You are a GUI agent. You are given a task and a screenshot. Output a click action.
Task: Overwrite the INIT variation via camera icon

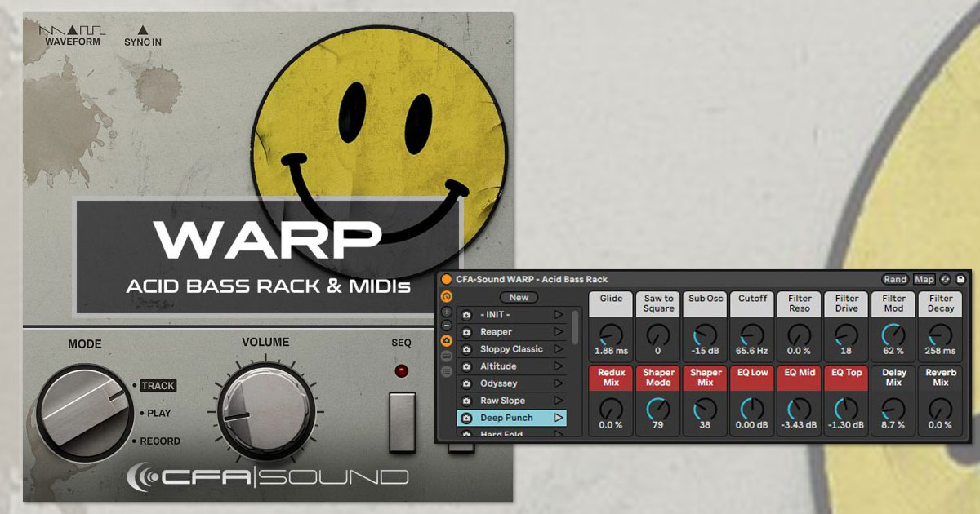pyautogui.click(x=466, y=315)
